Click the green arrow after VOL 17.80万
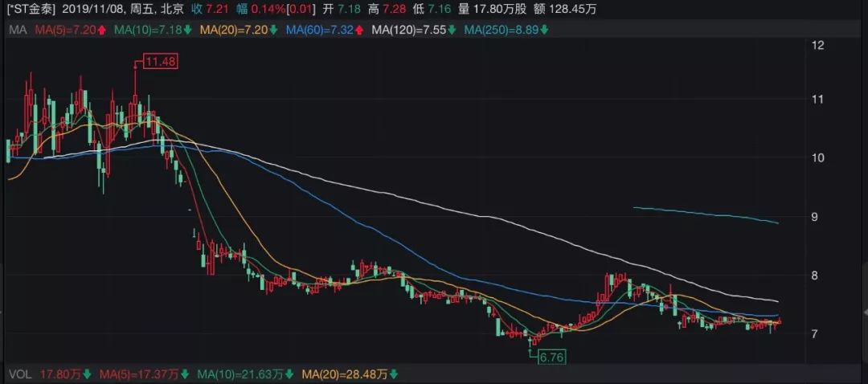 (x=85, y=374)
